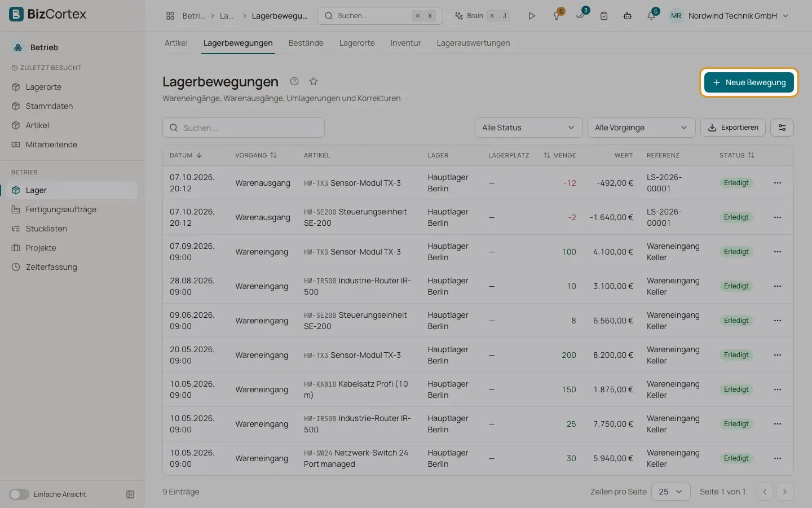Image resolution: width=812 pixels, height=508 pixels.
Task: Open the checkmark tasks icon with badge 3
Action: 580,16
